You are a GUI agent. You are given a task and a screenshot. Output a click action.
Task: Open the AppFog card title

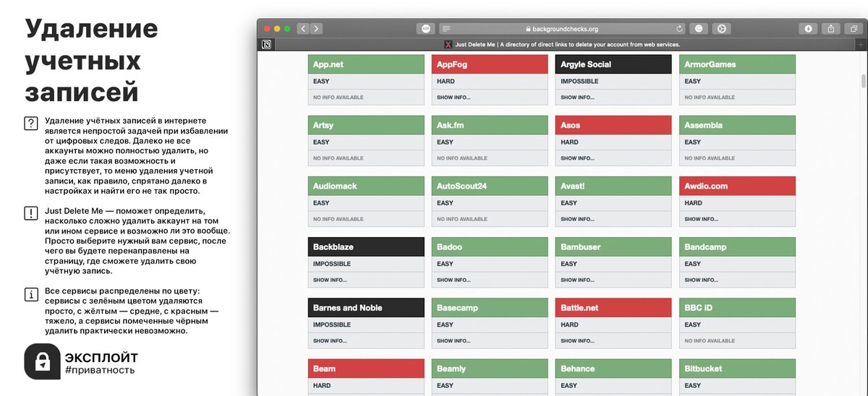[x=490, y=64]
